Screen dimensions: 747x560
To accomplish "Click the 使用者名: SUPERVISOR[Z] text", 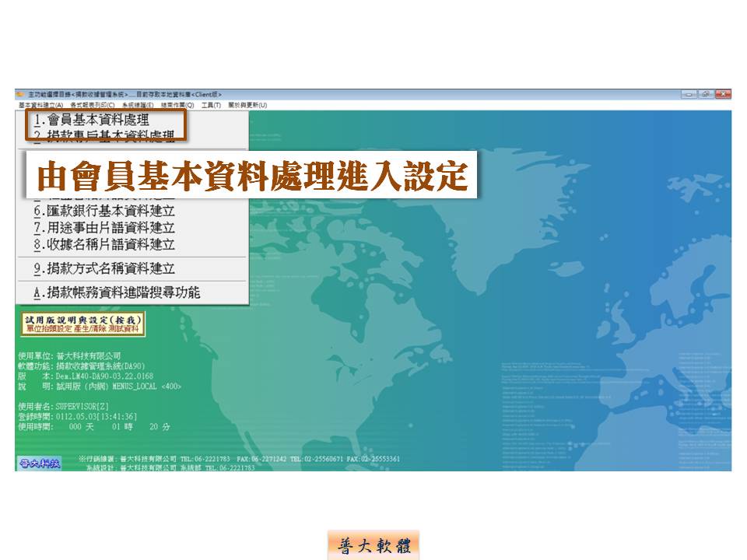I will [x=63, y=407].
